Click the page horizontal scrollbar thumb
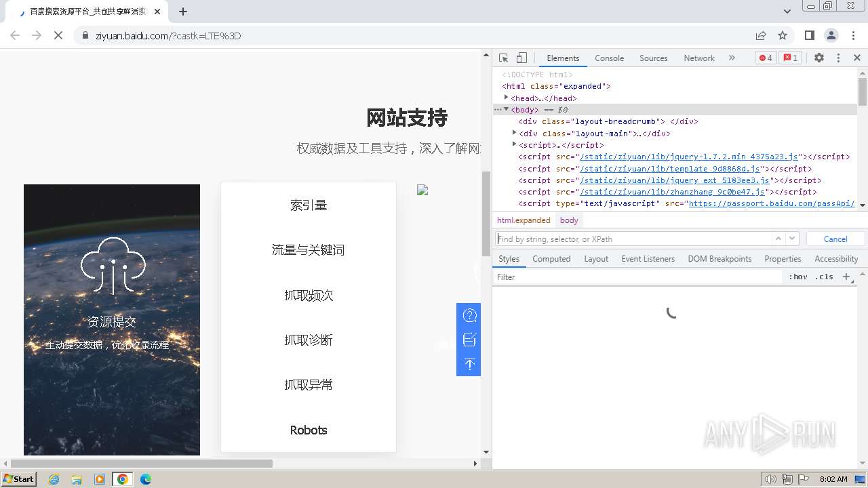The image size is (868, 488). tap(142, 464)
